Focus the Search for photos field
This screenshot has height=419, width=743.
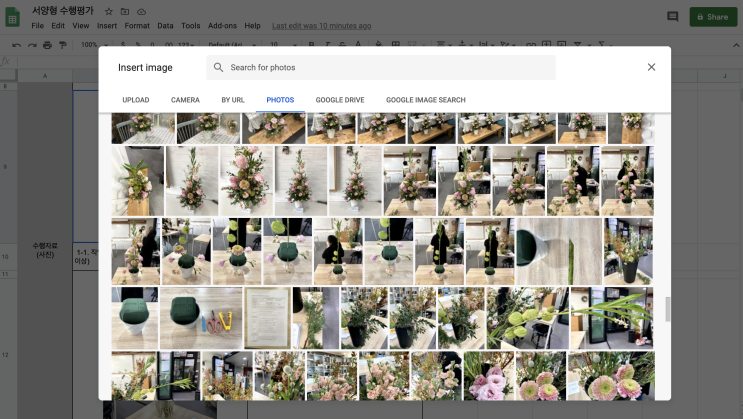tap(381, 67)
